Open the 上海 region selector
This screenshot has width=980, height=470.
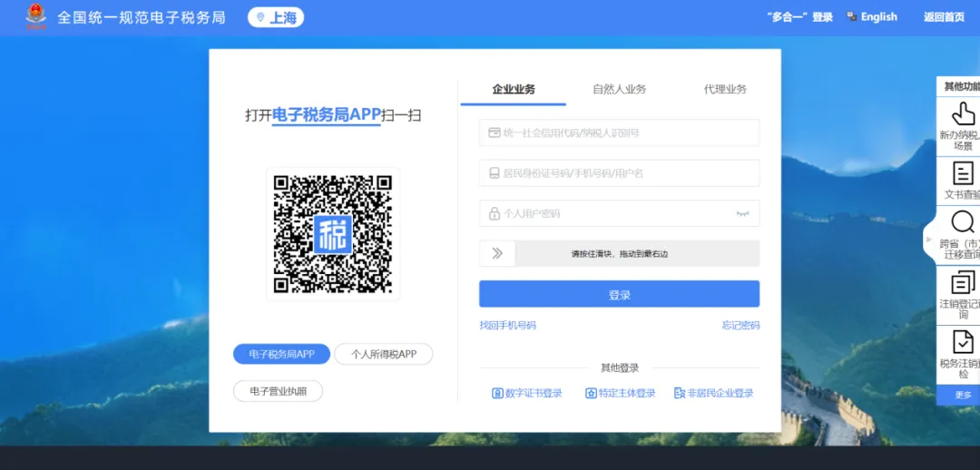click(x=276, y=17)
